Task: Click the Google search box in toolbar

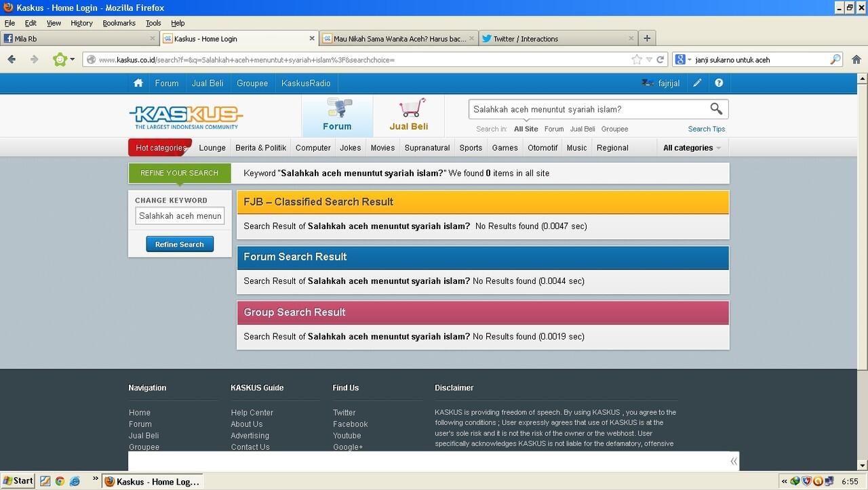Action: pos(759,60)
